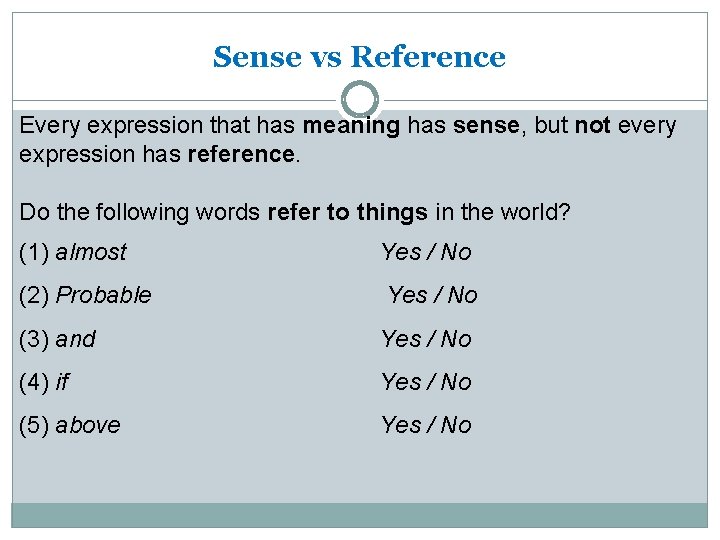Viewport: 720px width, 540px height.
Task: Click Yes / No beside "Probable"
Action: pos(433,295)
